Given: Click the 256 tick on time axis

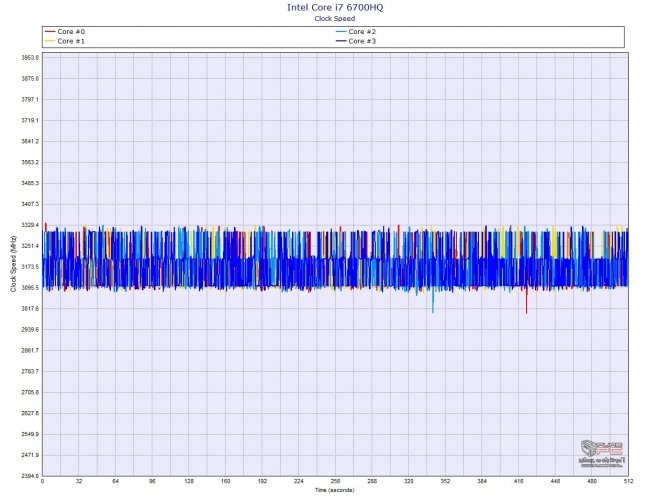Looking at the screenshot, I should coord(335,481).
